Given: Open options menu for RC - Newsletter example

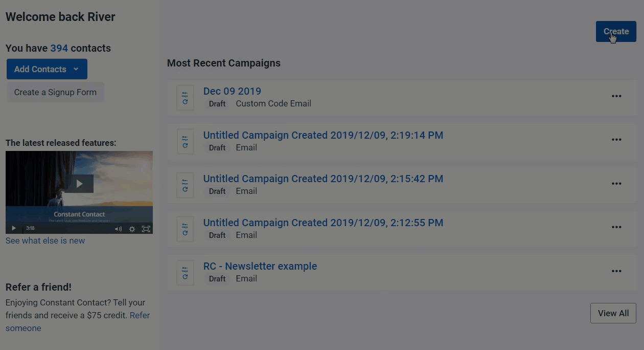Looking at the screenshot, I should tap(616, 271).
